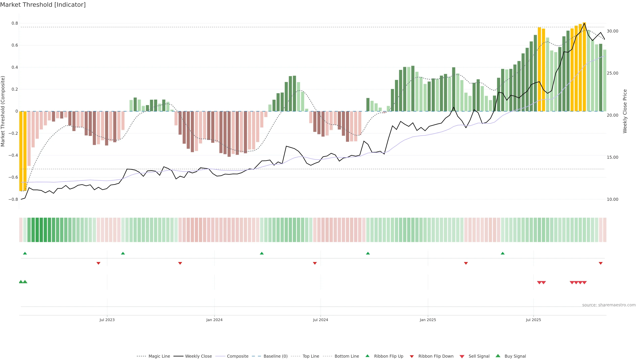
Task: Click the Jan 2025 x-axis label
Action: [428, 320]
